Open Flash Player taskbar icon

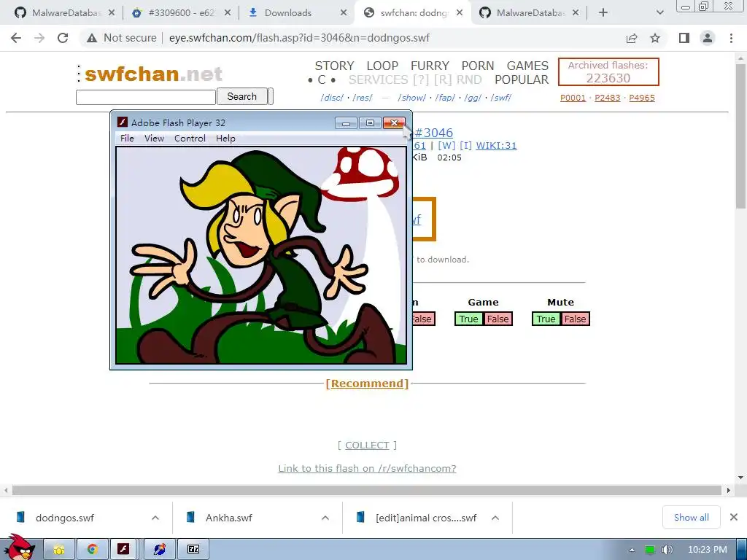click(123, 550)
